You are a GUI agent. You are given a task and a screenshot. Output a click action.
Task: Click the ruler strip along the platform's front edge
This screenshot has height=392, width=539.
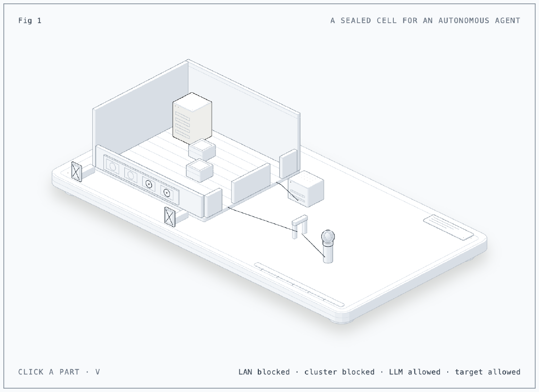pos(299,284)
